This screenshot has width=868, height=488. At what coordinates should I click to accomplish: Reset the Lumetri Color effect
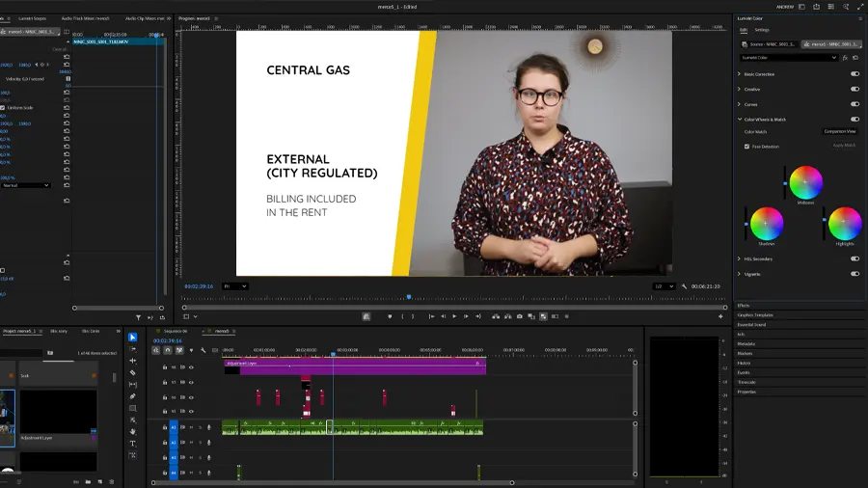tap(855, 58)
